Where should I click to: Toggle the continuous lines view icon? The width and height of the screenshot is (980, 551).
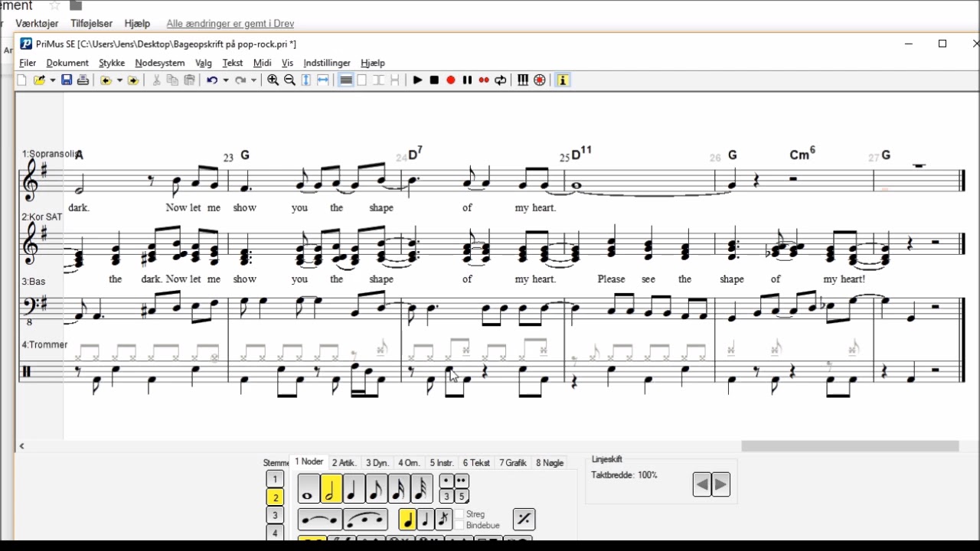[346, 80]
